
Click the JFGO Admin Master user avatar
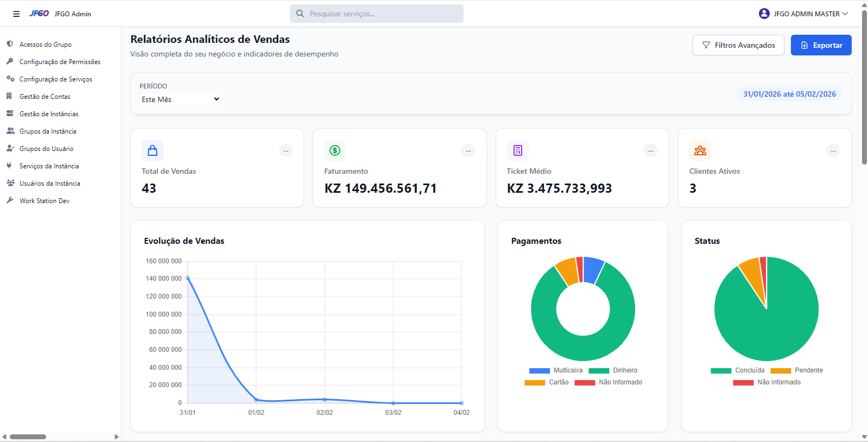(764, 14)
